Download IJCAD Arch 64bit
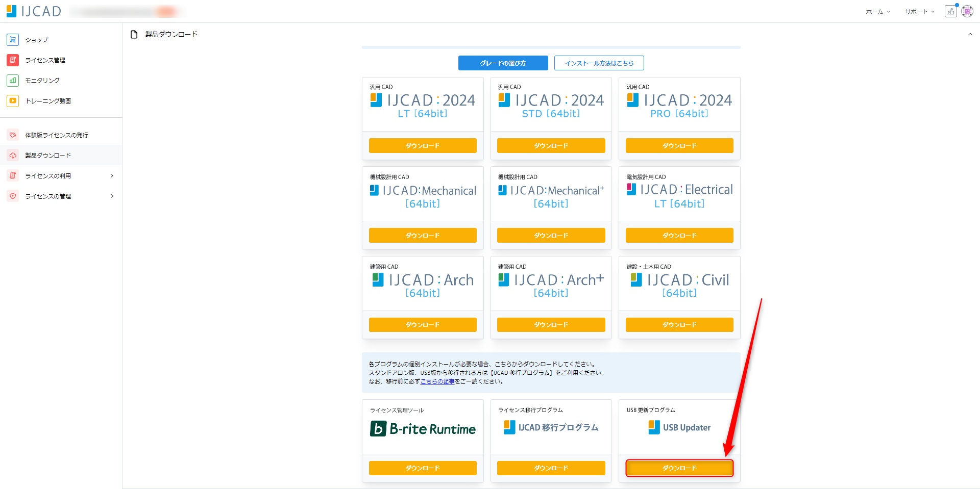 click(x=423, y=325)
